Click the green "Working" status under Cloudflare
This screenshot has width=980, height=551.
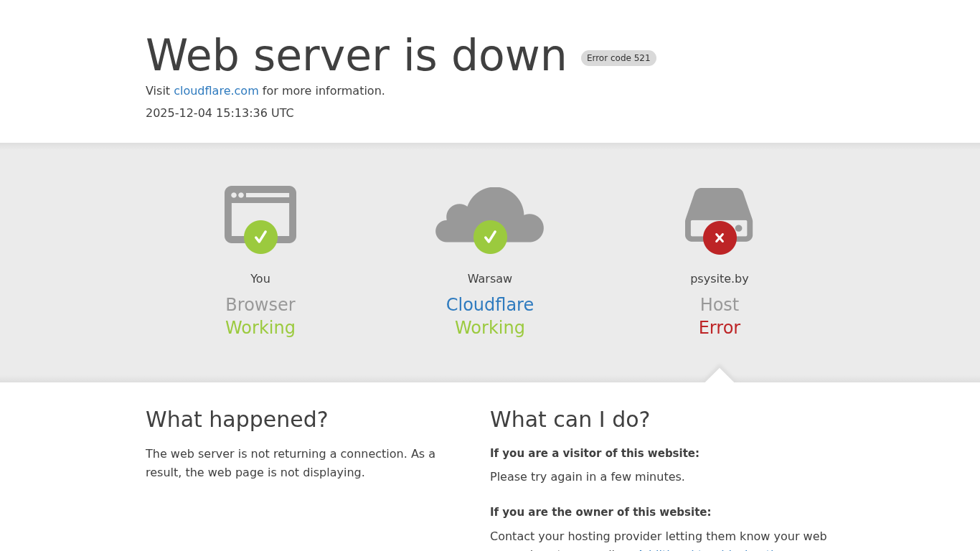(x=490, y=328)
